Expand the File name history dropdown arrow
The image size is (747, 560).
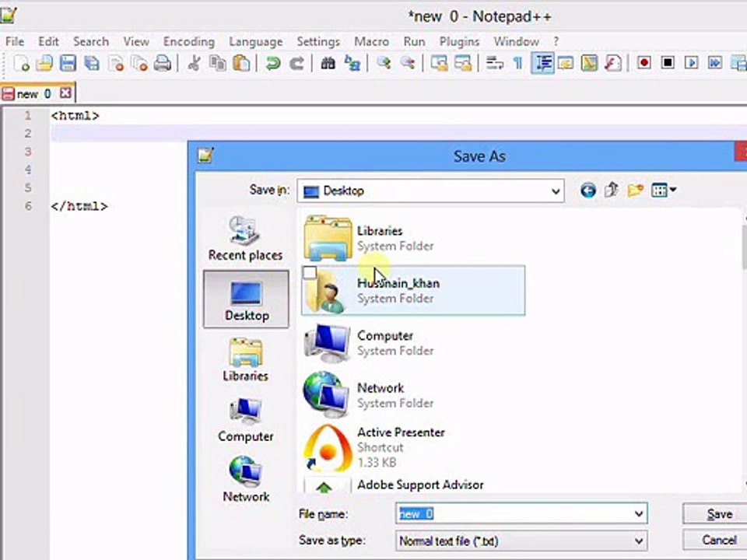point(639,514)
